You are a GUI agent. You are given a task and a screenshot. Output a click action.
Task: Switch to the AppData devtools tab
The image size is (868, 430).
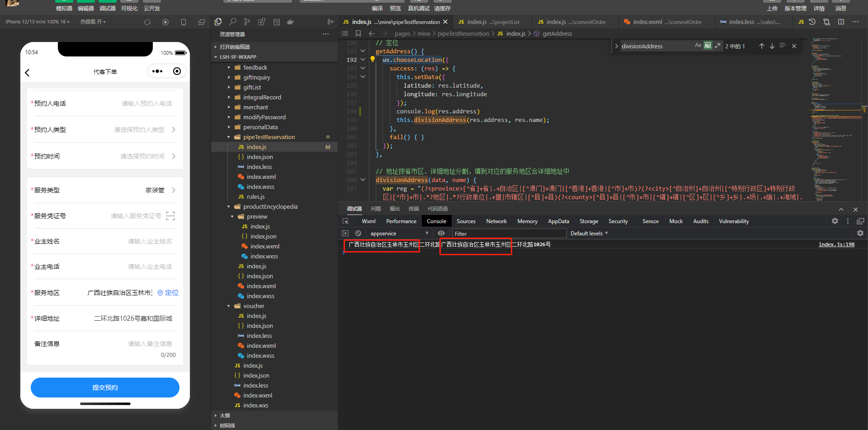tap(558, 221)
